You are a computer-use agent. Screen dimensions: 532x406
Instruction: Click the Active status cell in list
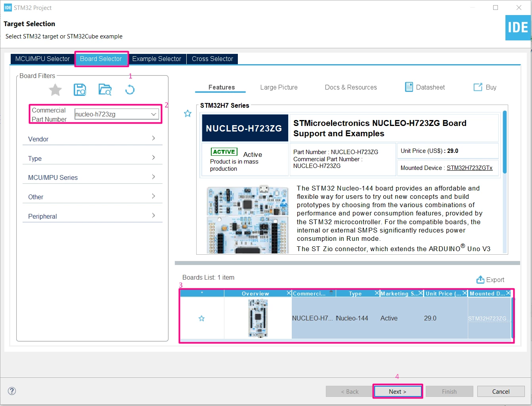402,318
